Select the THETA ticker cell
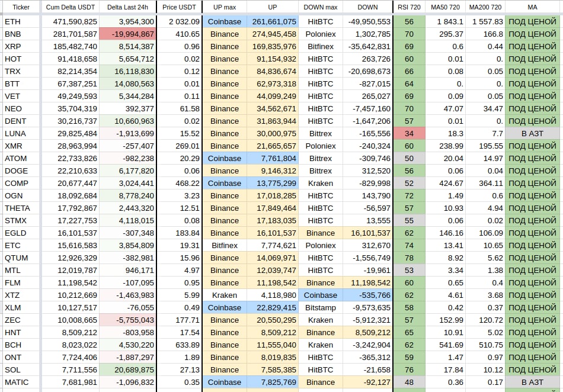Image resolution: width=563 pixels, height=392 pixels. (21, 208)
